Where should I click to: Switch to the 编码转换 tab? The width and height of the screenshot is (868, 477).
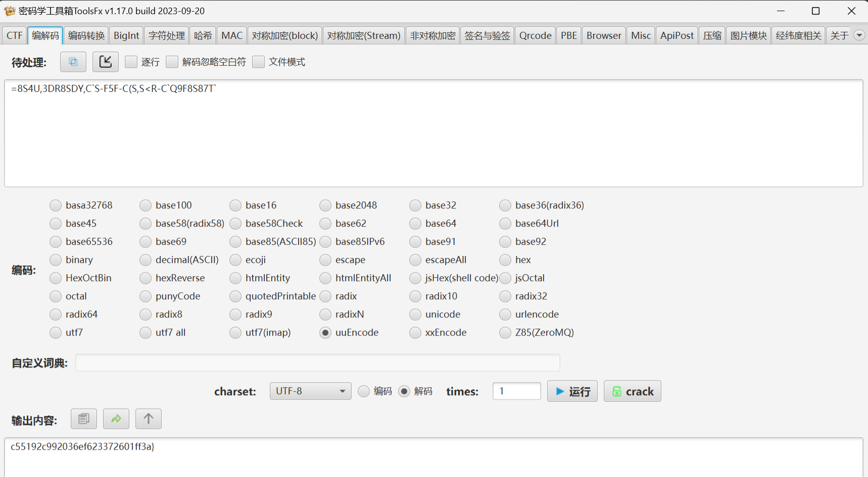86,35
